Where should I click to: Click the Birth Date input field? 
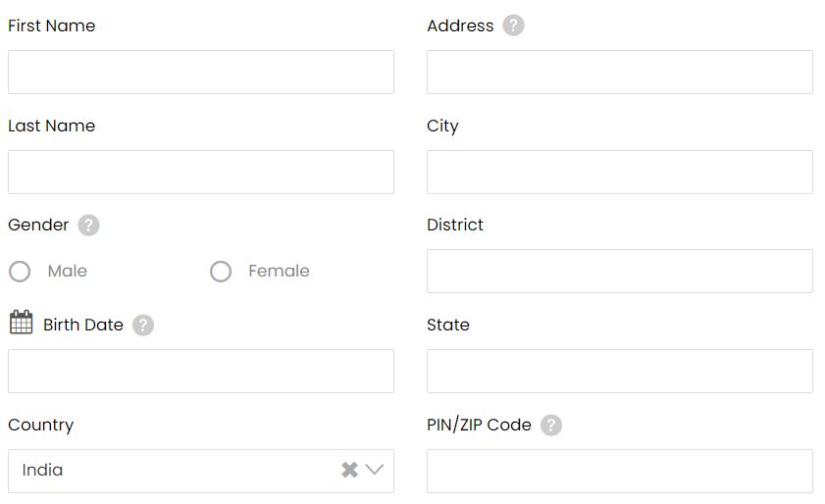click(x=201, y=371)
